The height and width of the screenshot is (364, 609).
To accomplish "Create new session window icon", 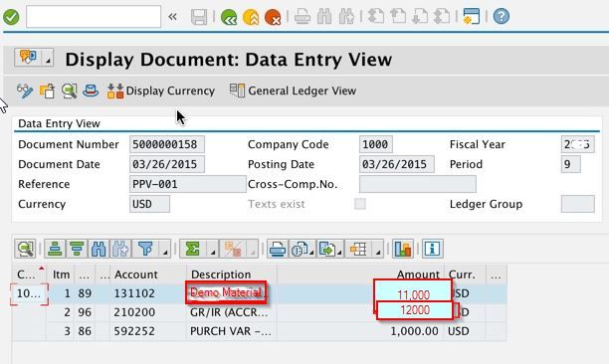I will (471, 17).
